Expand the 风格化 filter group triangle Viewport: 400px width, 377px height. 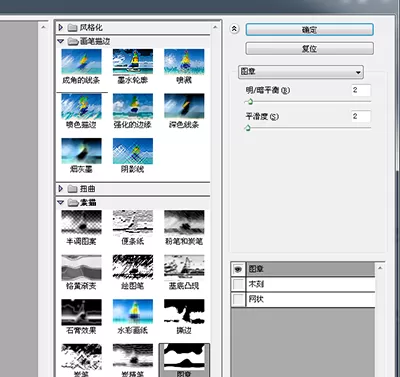point(61,27)
